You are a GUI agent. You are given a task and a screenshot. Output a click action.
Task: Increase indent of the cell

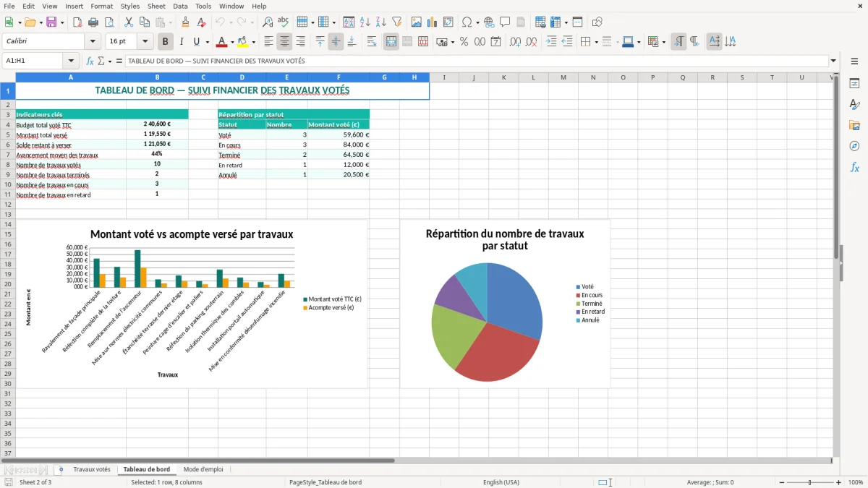[x=551, y=42]
